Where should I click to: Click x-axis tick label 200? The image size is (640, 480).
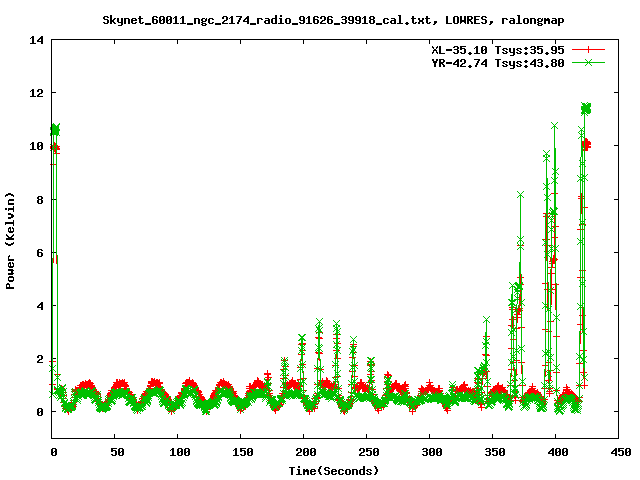coord(306,452)
